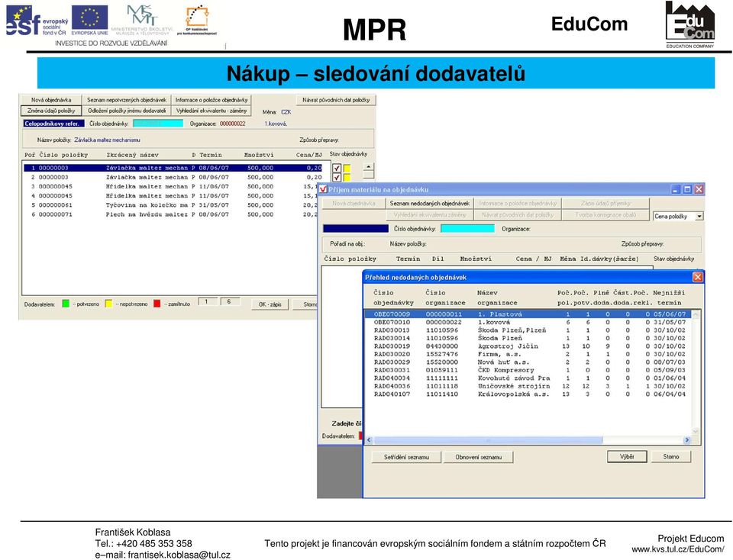
Task: Click scroll-up arrow beside Stav objednávky
Action: click(368, 167)
